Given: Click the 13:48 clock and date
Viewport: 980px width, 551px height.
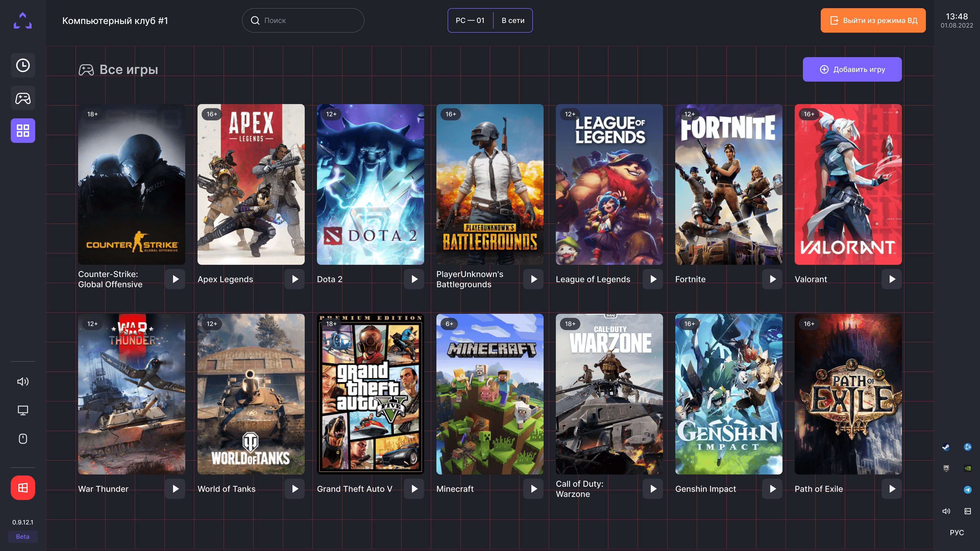Looking at the screenshot, I should [x=957, y=20].
